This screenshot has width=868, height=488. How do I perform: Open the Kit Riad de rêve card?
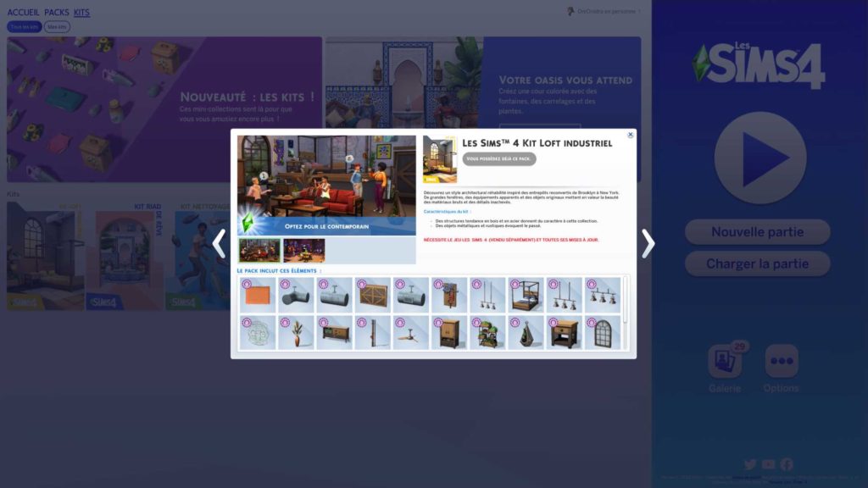tap(125, 256)
